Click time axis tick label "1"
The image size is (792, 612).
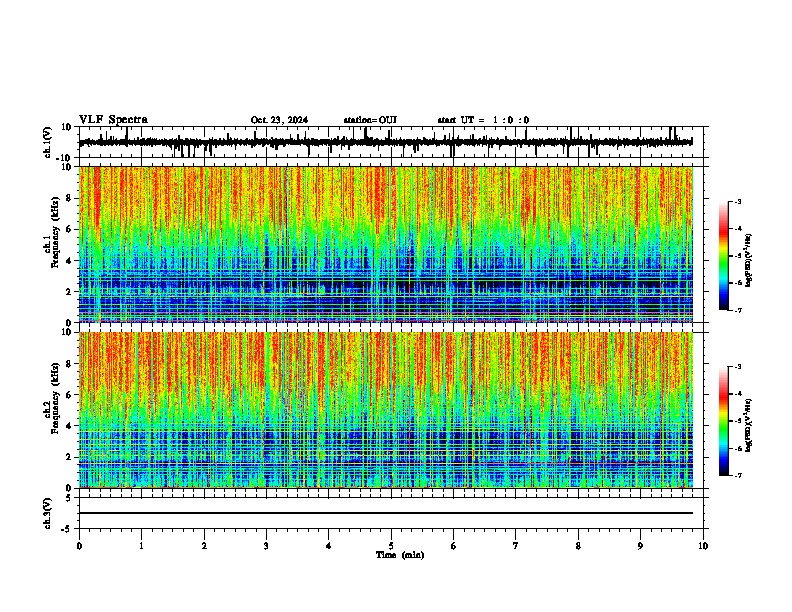click(141, 546)
